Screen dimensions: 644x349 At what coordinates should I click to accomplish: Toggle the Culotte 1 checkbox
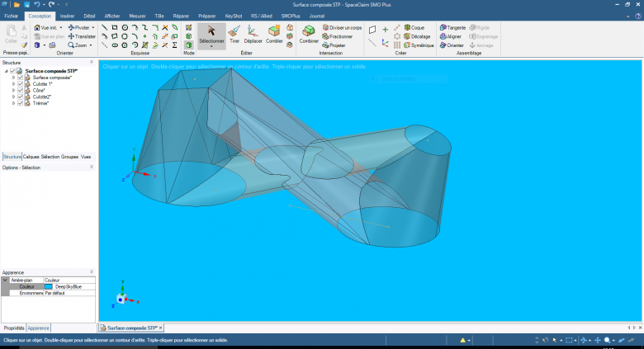(x=20, y=83)
